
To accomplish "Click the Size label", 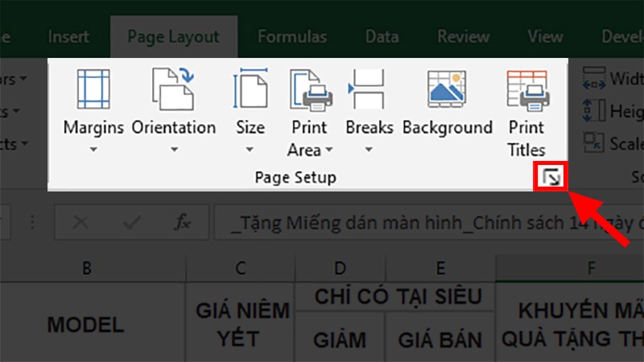I will pos(250,128).
